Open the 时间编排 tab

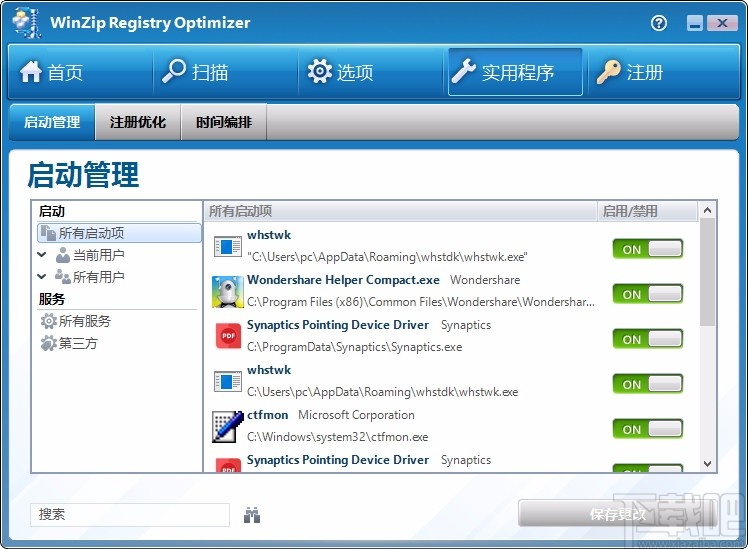click(x=224, y=122)
